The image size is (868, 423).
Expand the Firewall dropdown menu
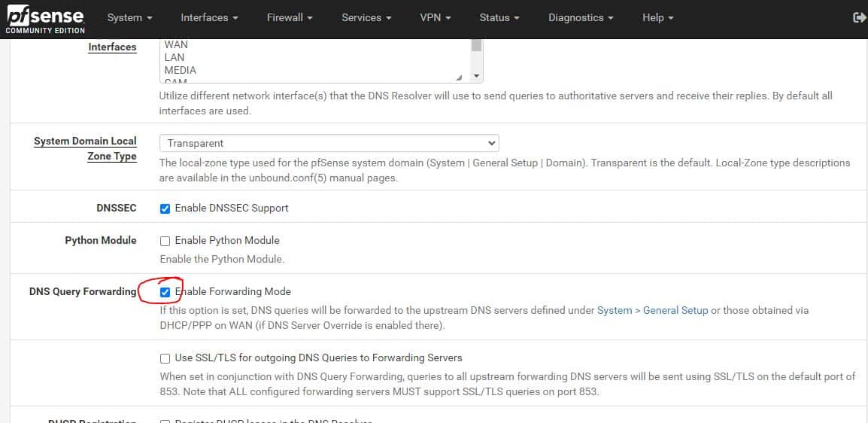290,17
